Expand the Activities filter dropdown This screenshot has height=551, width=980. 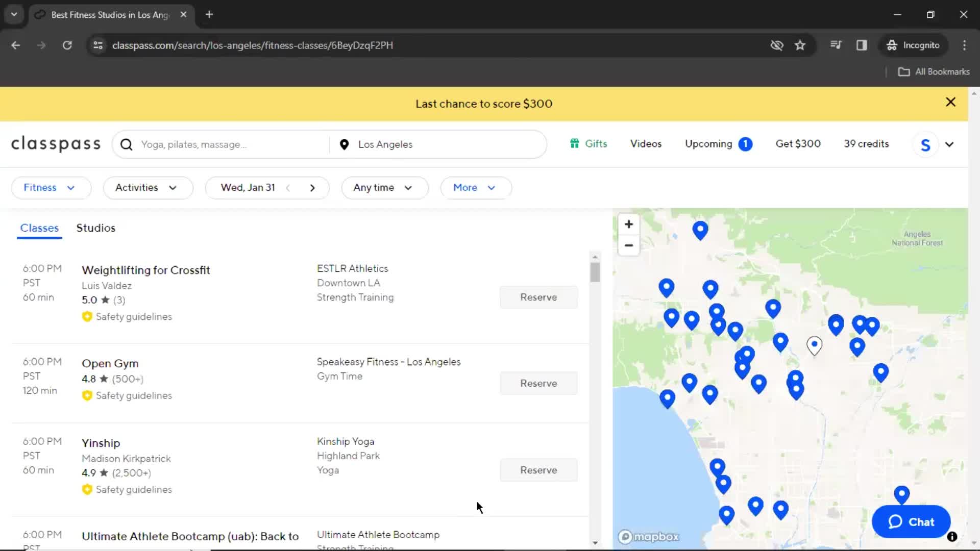click(148, 188)
